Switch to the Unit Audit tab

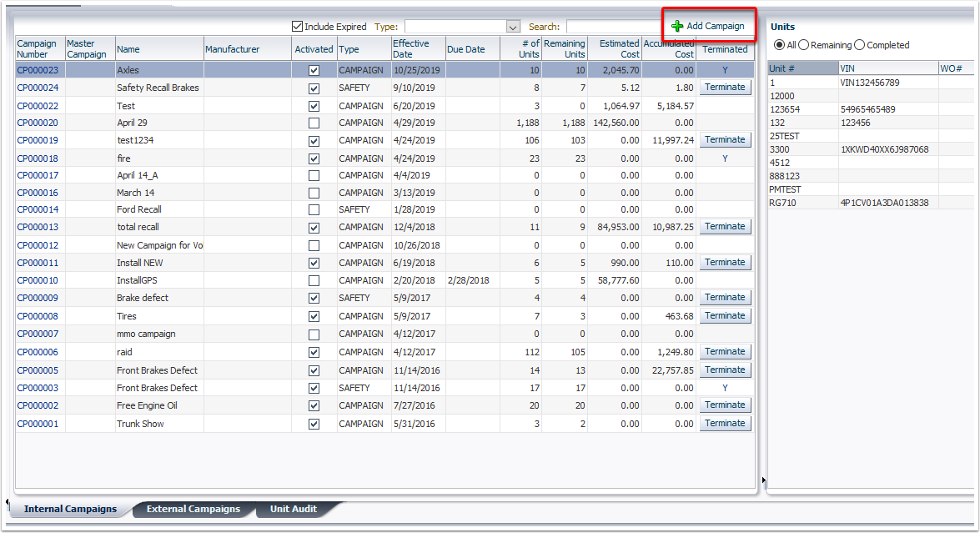point(293,510)
